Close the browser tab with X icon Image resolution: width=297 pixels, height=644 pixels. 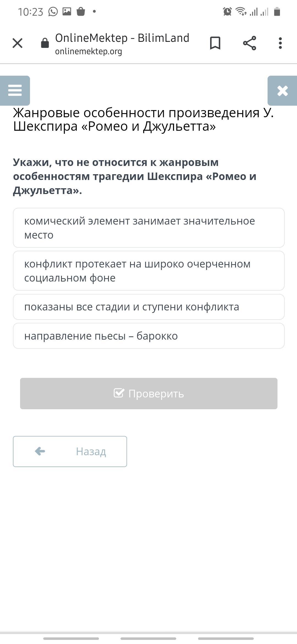[x=17, y=43]
